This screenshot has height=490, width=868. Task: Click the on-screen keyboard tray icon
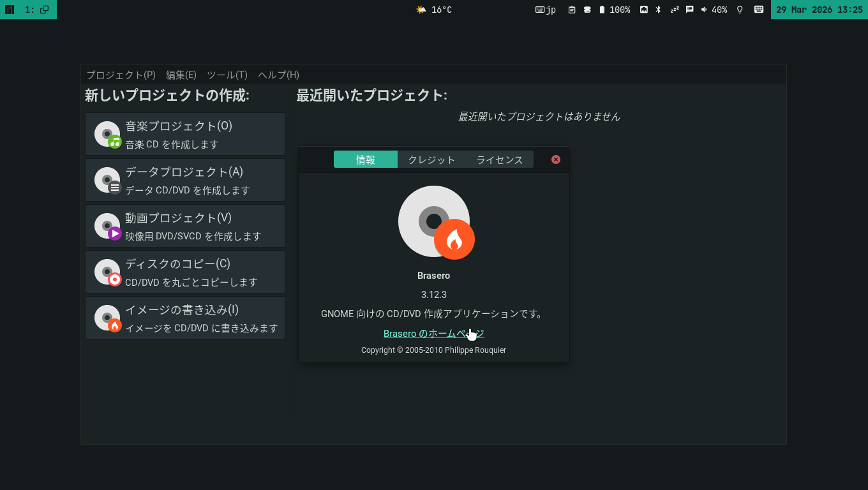(759, 10)
